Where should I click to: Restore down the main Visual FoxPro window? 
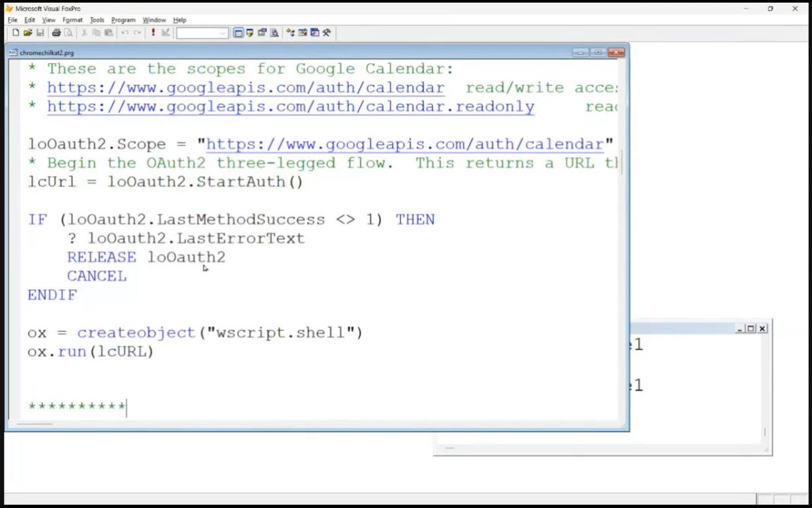(x=770, y=8)
